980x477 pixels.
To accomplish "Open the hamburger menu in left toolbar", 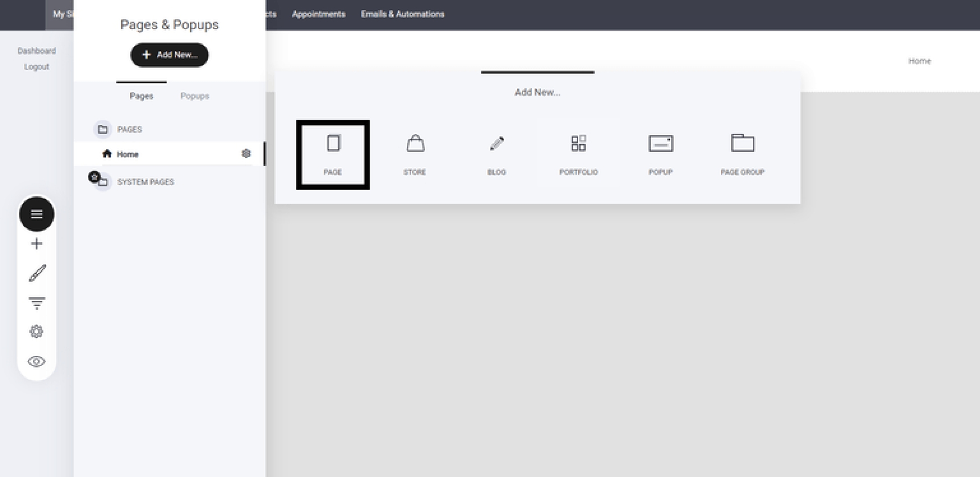I will tap(36, 214).
